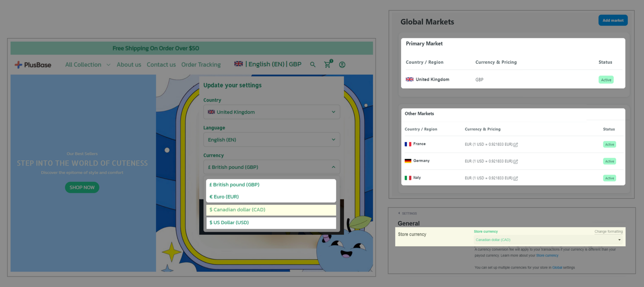Open the About us menu item
The width and height of the screenshot is (644, 287).
coord(129,65)
